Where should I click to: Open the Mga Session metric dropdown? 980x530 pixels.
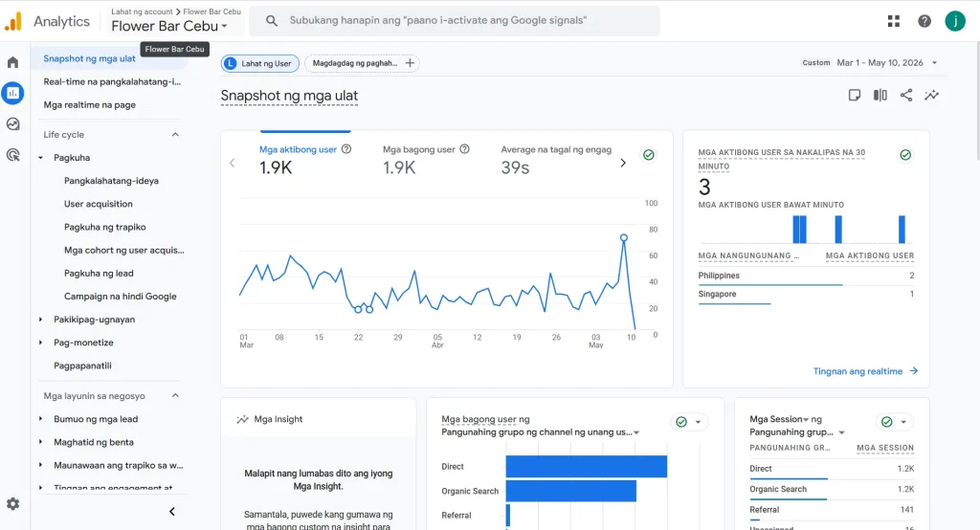pos(779,419)
